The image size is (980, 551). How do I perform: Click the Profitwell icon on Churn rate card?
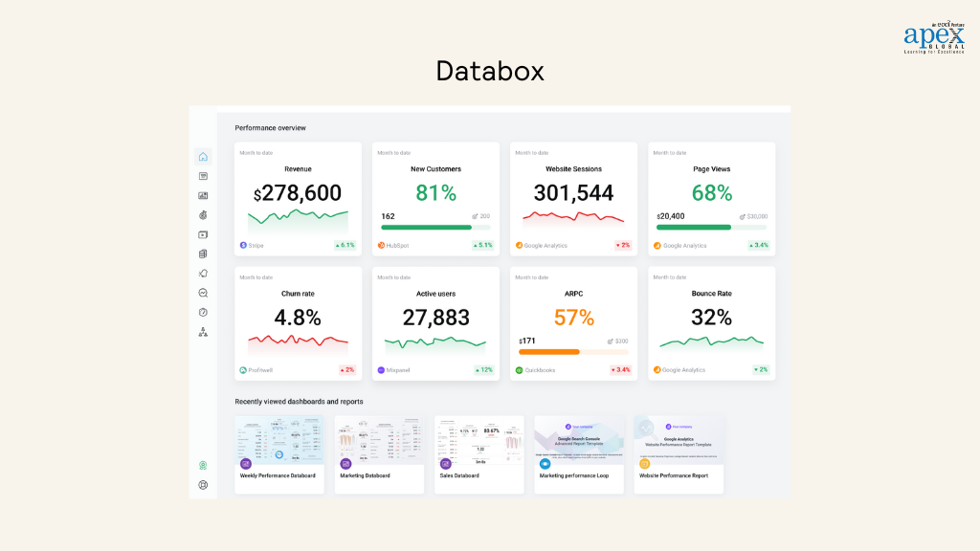pos(243,370)
